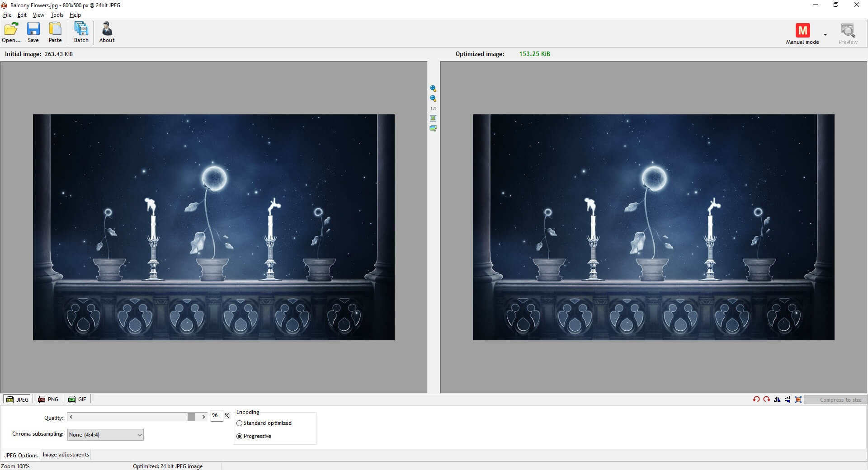Click the optimized size 153.25 KiB text
Image resolution: width=868 pixels, height=470 pixels.
[x=534, y=54]
